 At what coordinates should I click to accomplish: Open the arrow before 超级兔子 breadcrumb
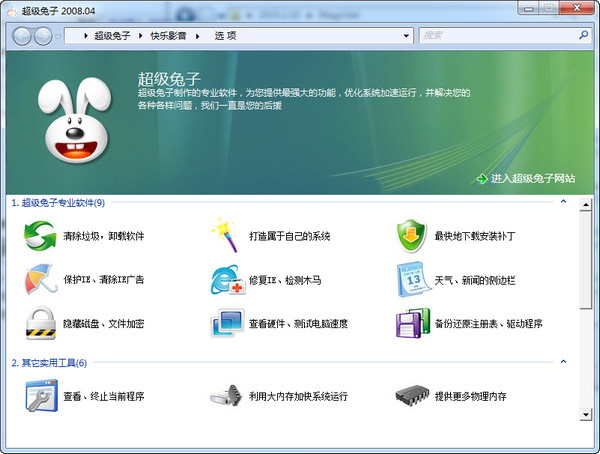(86, 36)
